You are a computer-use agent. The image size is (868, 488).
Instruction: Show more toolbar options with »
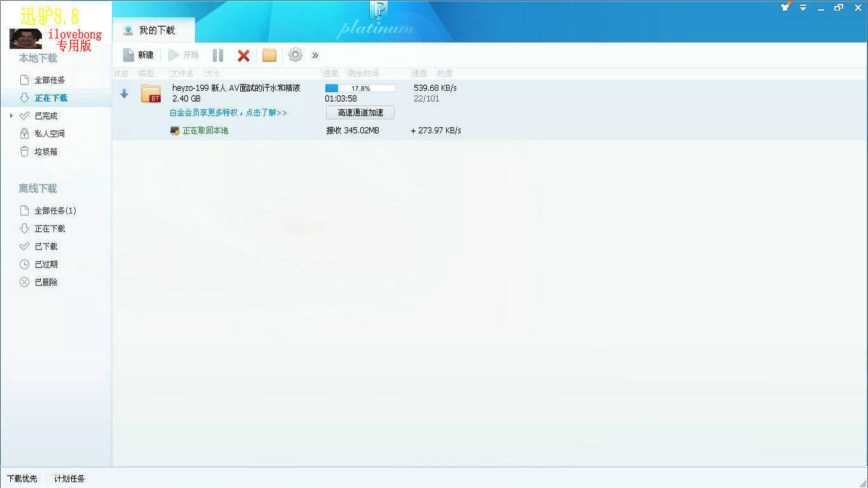[x=315, y=55]
